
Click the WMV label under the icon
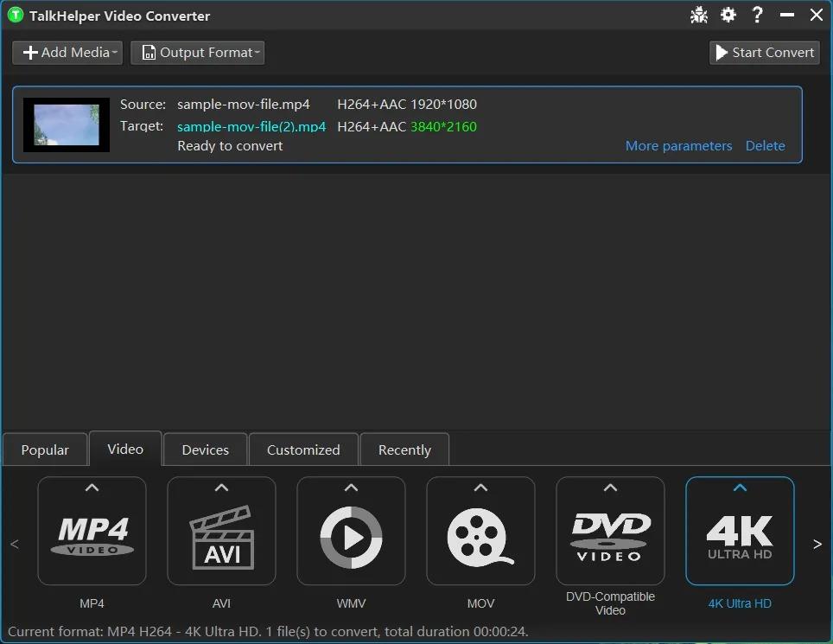(351, 603)
